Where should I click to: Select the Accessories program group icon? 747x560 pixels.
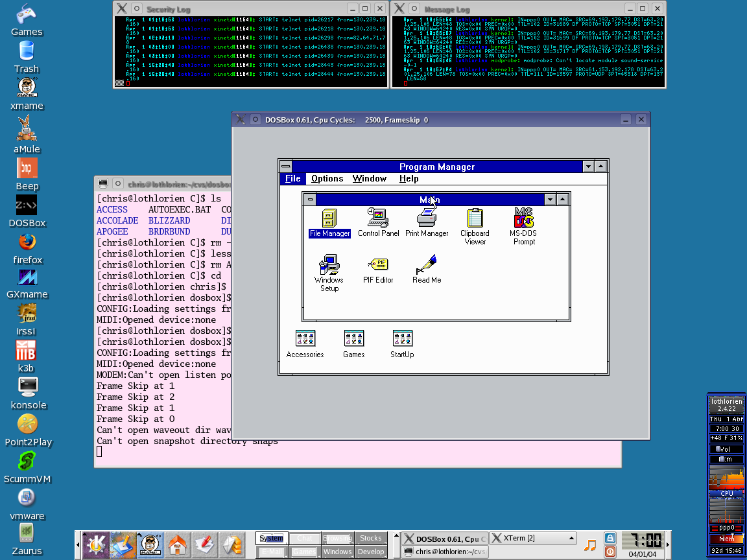[305, 344]
